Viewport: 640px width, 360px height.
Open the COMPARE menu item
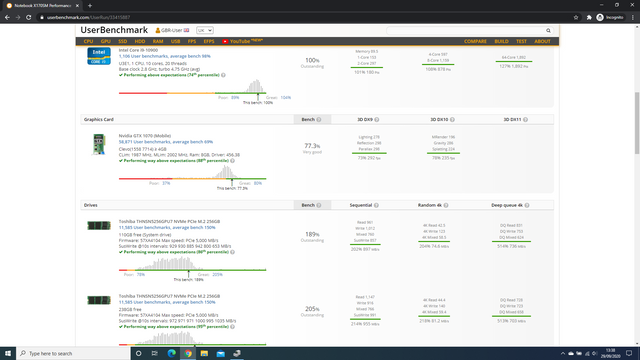(x=475, y=41)
